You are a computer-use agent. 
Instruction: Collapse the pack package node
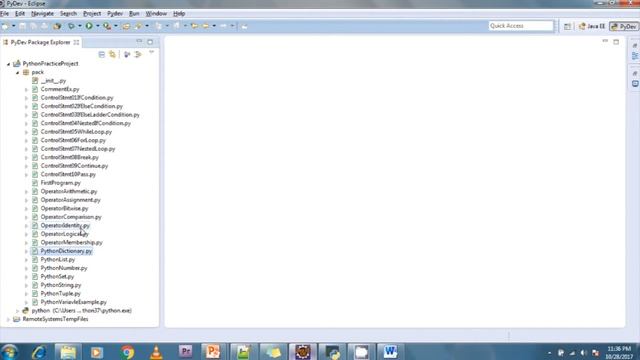click(18, 73)
